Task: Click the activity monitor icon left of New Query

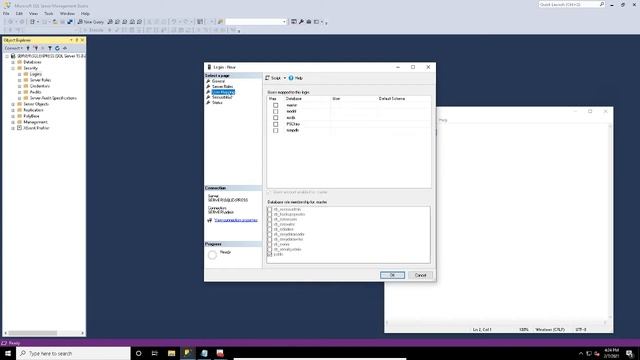Action: [x=70, y=22]
